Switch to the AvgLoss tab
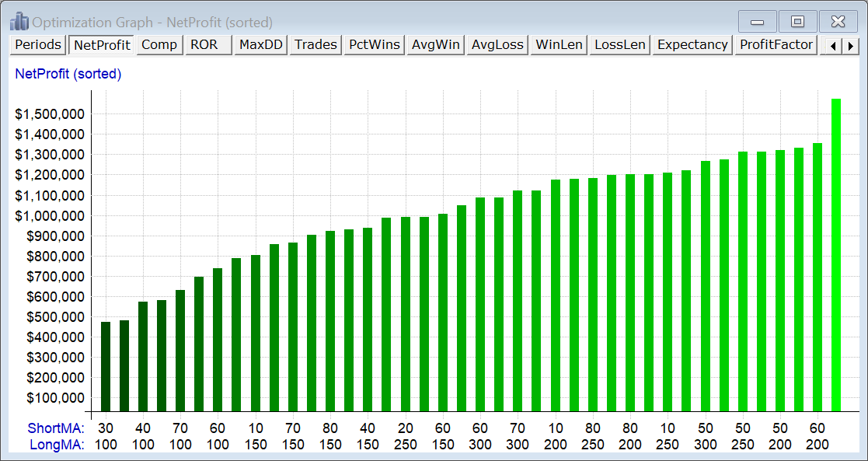Viewport: 868px width, 461px height. click(x=497, y=45)
